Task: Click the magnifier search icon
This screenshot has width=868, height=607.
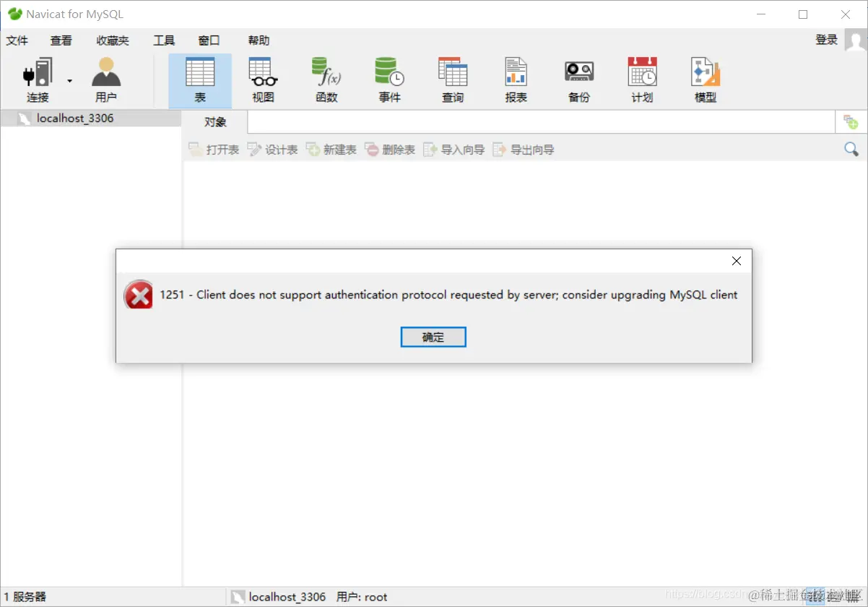Action: [851, 150]
